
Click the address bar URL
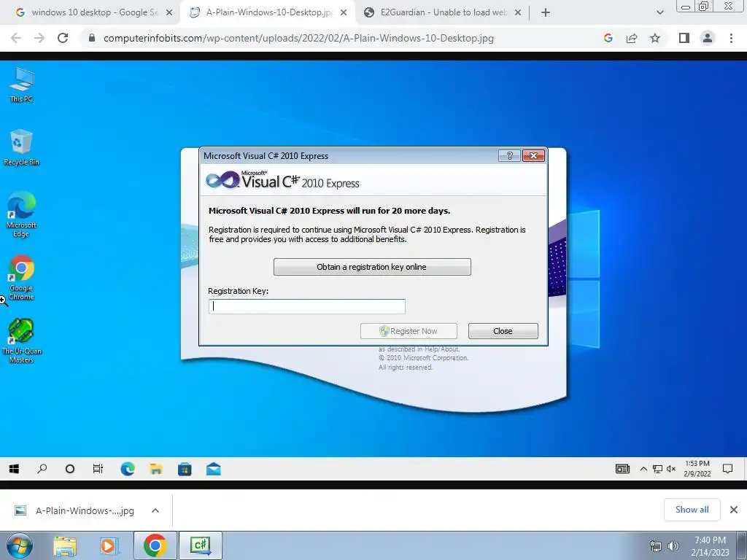pos(298,38)
